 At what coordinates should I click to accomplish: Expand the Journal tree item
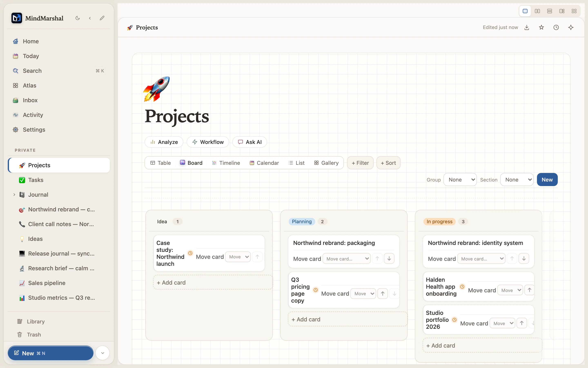[14, 195]
